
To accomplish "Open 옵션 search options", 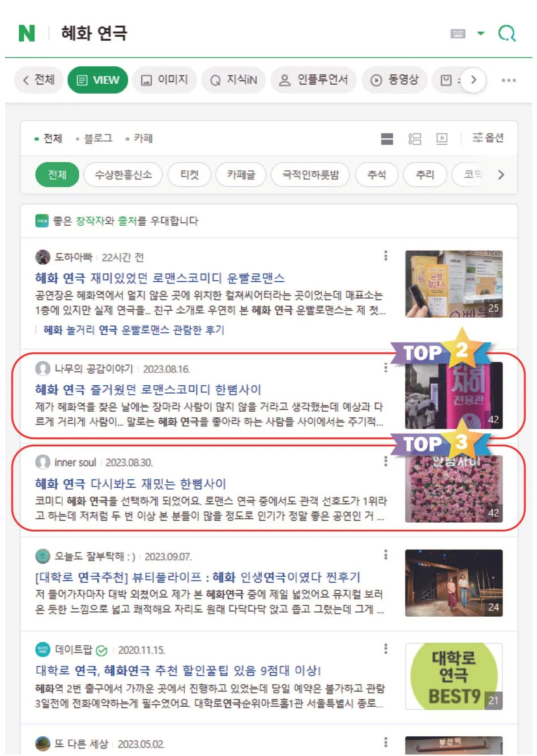I will click(x=488, y=138).
